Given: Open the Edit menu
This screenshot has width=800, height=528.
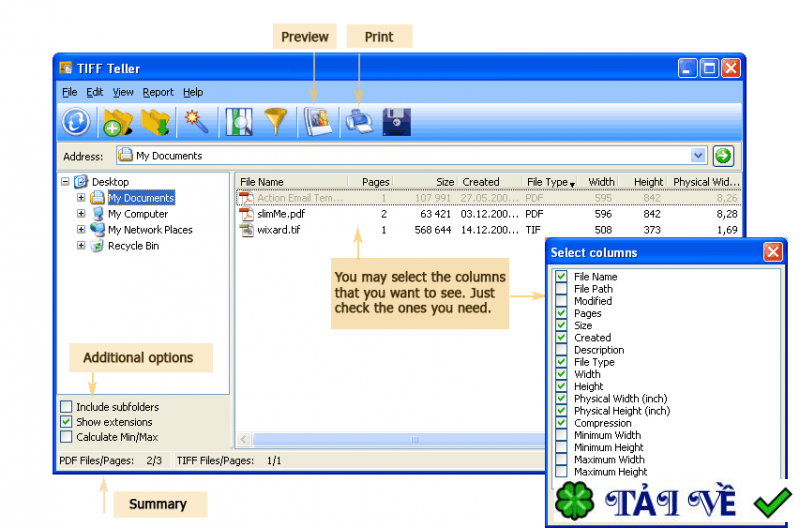Looking at the screenshot, I should pyautogui.click(x=94, y=92).
